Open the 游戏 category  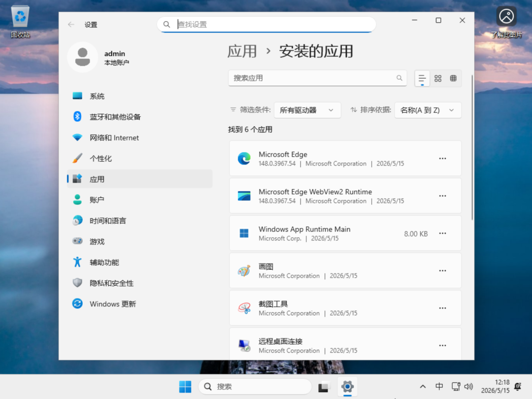(139, 241)
